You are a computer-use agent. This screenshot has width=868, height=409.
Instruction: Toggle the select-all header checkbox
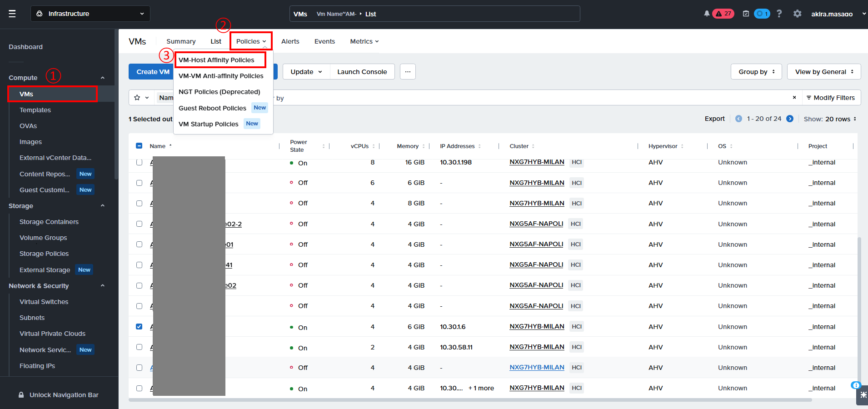point(139,146)
